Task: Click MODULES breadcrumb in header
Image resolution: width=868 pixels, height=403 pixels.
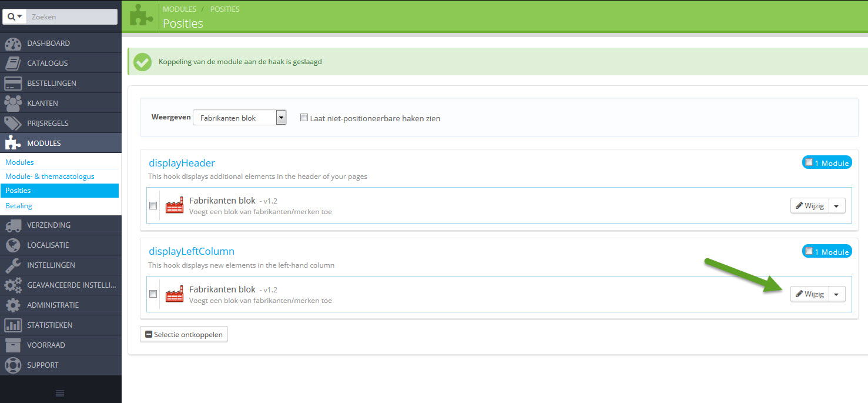Action: coord(179,9)
